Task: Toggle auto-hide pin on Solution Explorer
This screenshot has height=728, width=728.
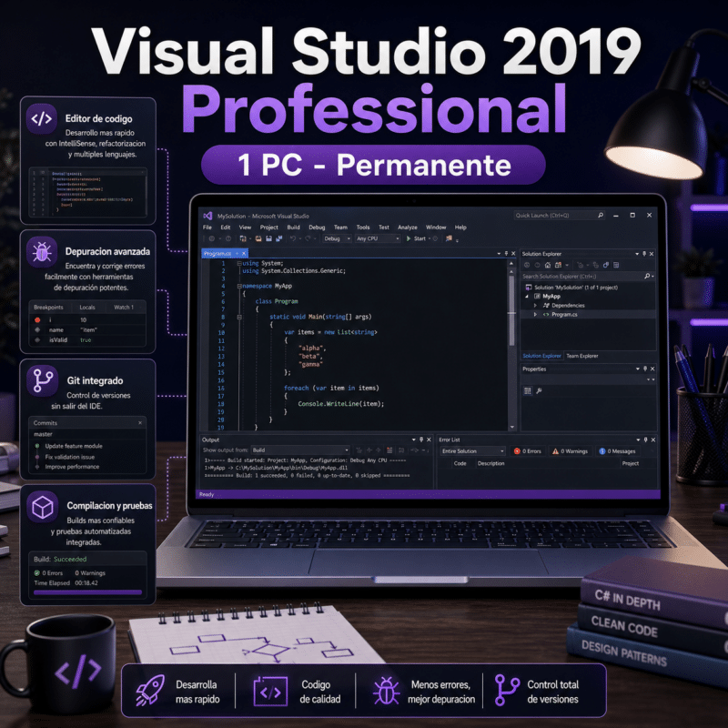Action: click(x=644, y=254)
